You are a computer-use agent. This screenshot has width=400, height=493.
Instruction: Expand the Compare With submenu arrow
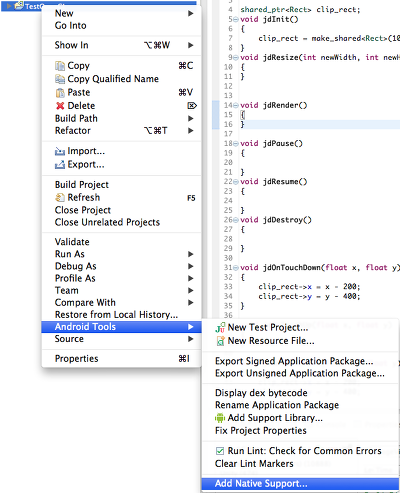191,302
